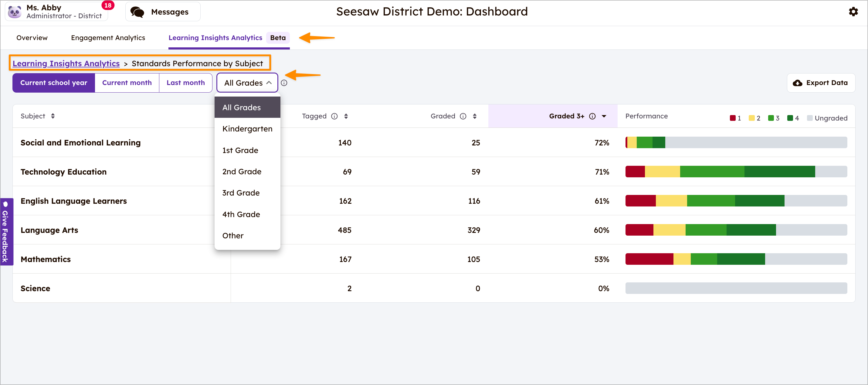868x385 pixels.
Task: Click the Export Data cloud icon
Action: 797,83
